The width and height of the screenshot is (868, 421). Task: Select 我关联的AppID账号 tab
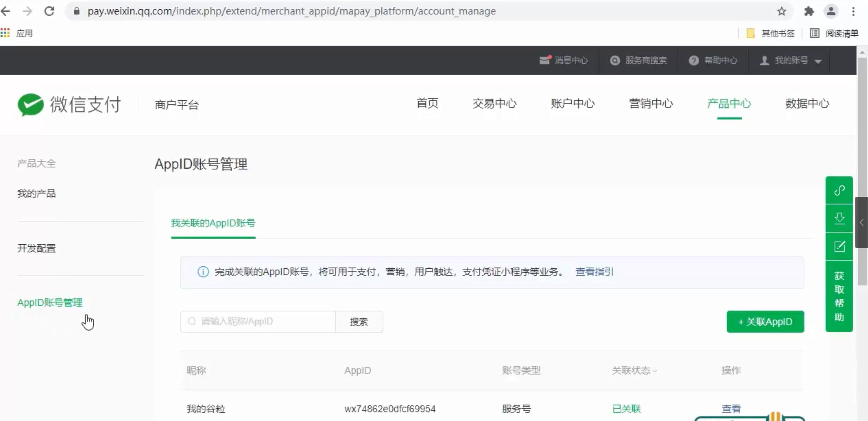pyautogui.click(x=213, y=223)
